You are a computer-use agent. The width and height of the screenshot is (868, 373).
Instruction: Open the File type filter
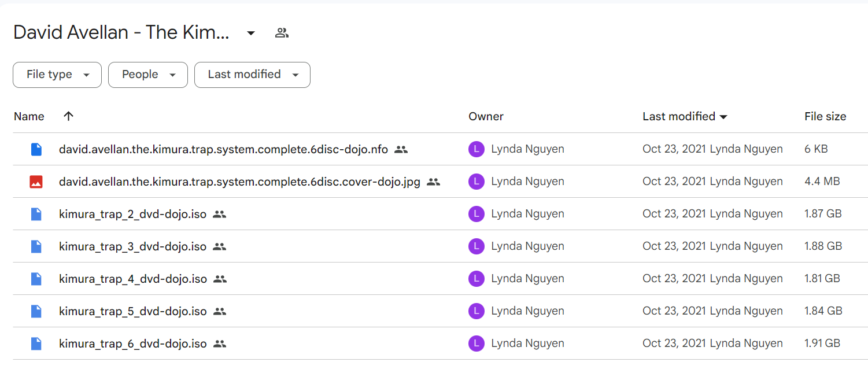point(57,75)
